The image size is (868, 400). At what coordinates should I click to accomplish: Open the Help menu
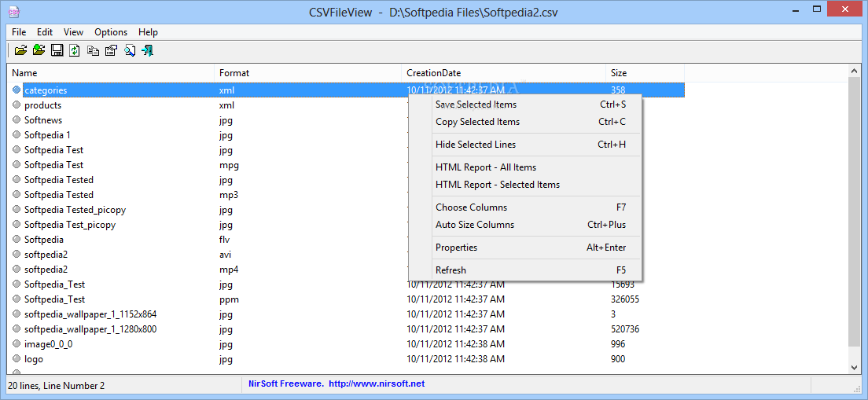(148, 32)
